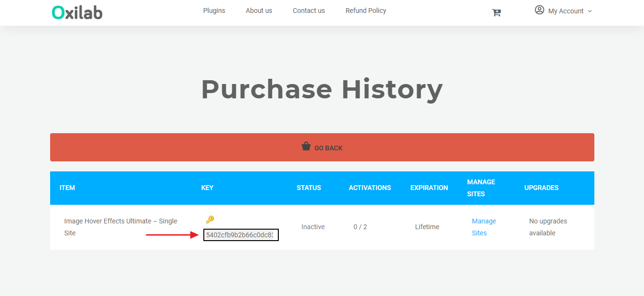Image resolution: width=644 pixels, height=296 pixels.
Task: Click the GO BACK button
Action: [322, 147]
